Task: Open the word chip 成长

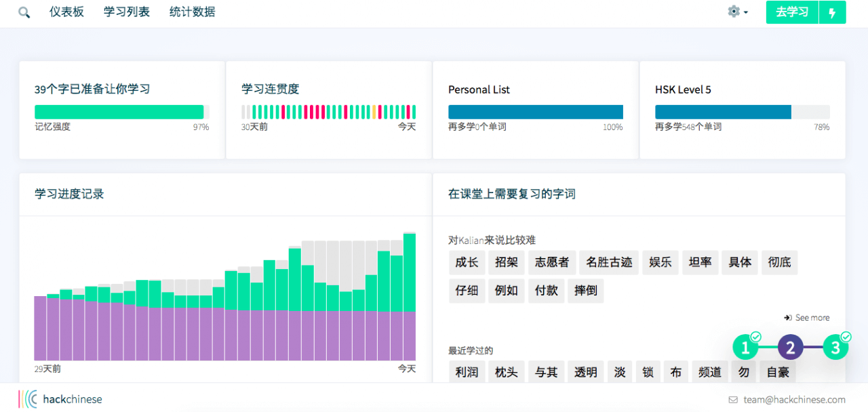Action: pos(467,262)
